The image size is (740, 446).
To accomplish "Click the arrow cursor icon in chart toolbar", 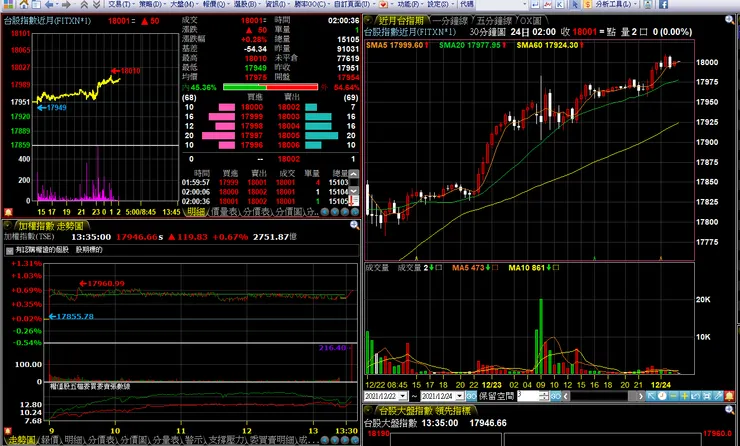I will coord(651,396).
